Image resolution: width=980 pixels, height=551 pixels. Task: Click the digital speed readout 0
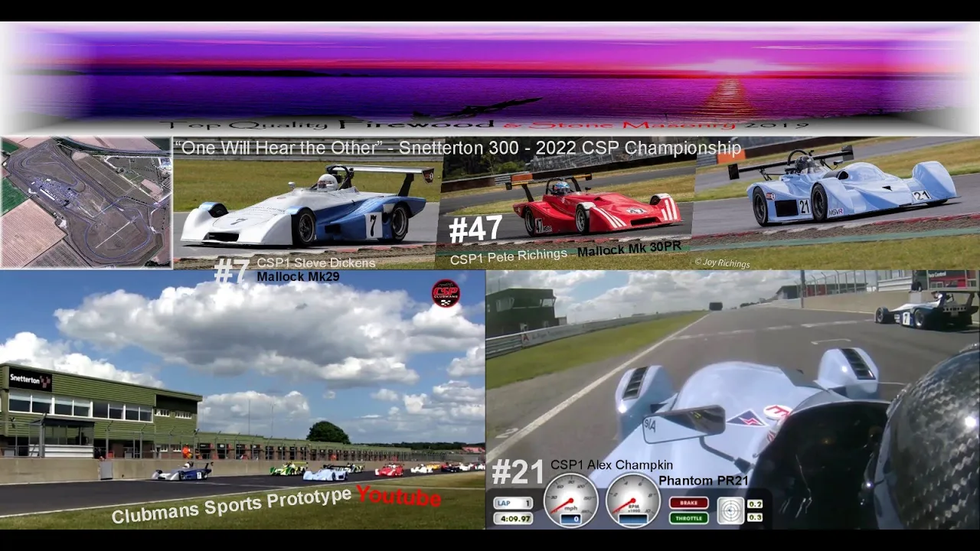pos(571,519)
